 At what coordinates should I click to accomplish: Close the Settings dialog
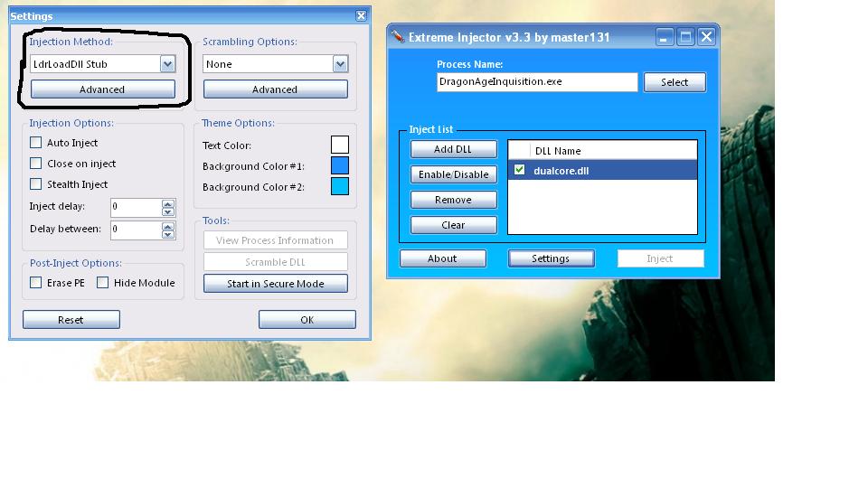click(361, 16)
